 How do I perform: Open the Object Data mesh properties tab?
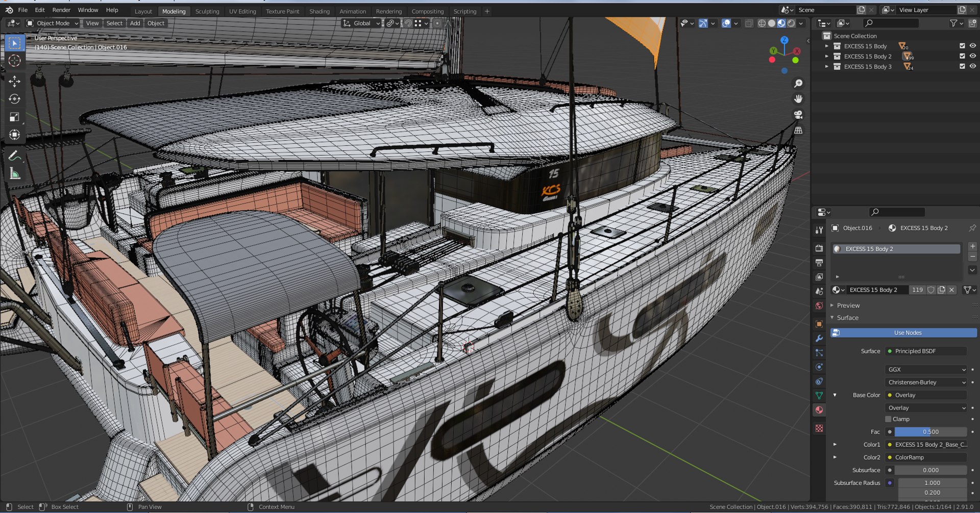(x=819, y=395)
